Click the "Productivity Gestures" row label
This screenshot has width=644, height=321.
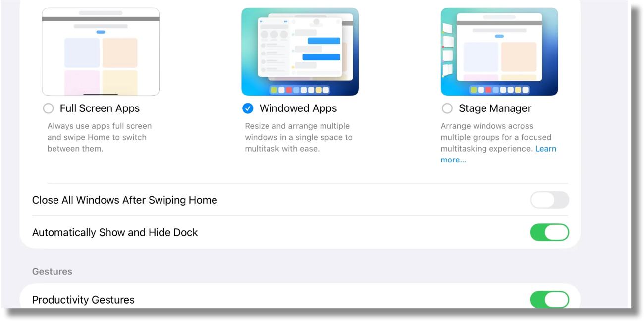83,300
